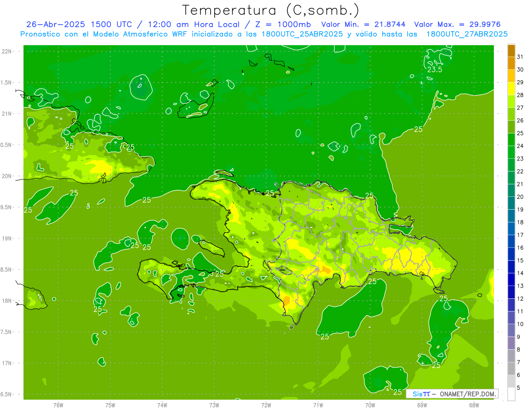The height and width of the screenshot is (411, 532).
Task: Click the "18N" latitude label
Action: [7, 301]
